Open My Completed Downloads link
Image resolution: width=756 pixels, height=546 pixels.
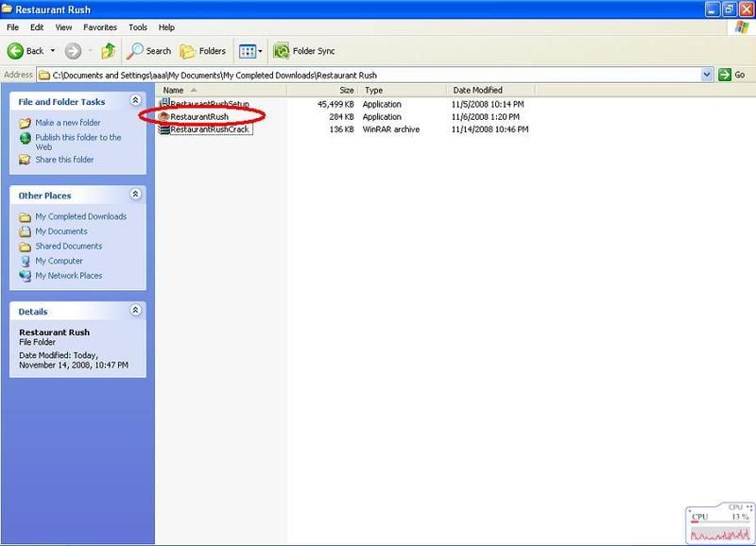tap(80, 216)
